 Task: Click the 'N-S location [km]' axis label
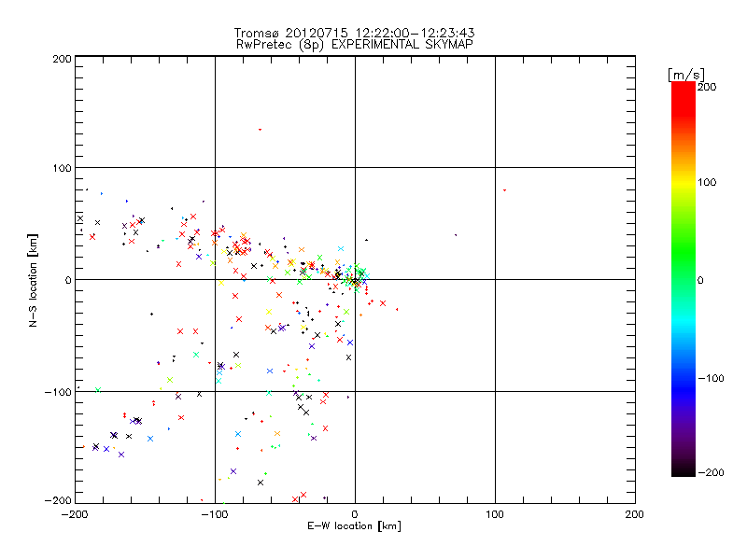(33, 281)
